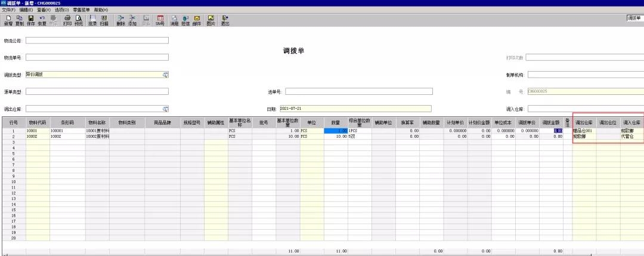The image size is (644, 256).
Task: Click the SN号 toolbar icon
Action: point(160,20)
